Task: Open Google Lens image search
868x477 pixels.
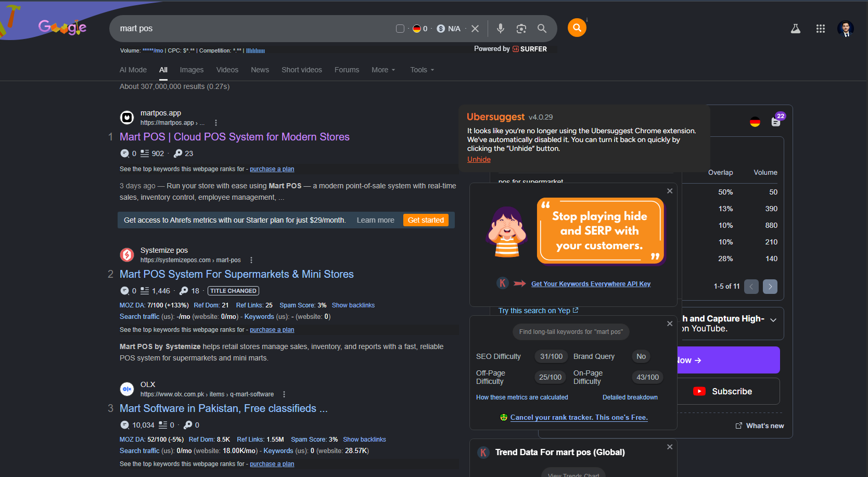Action: pos(521,29)
